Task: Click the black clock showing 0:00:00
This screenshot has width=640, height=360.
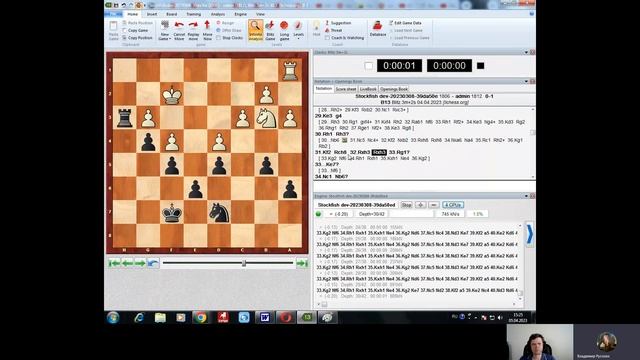Action: [449, 66]
